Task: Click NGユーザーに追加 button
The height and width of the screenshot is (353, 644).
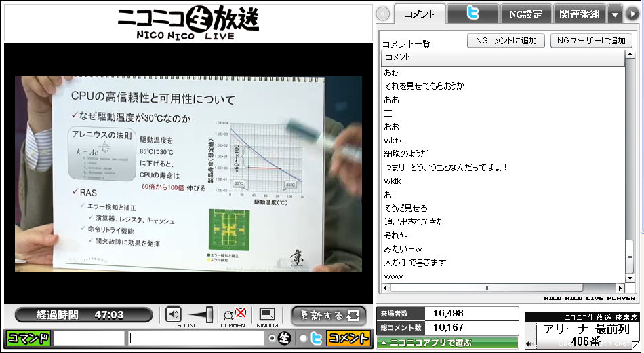Action: pos(591,41)
